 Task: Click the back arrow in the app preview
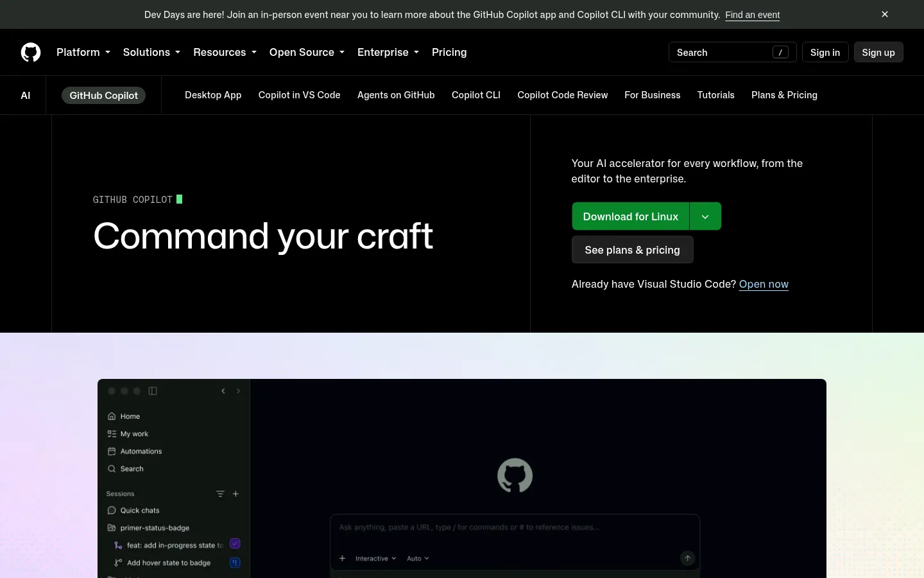223,391
